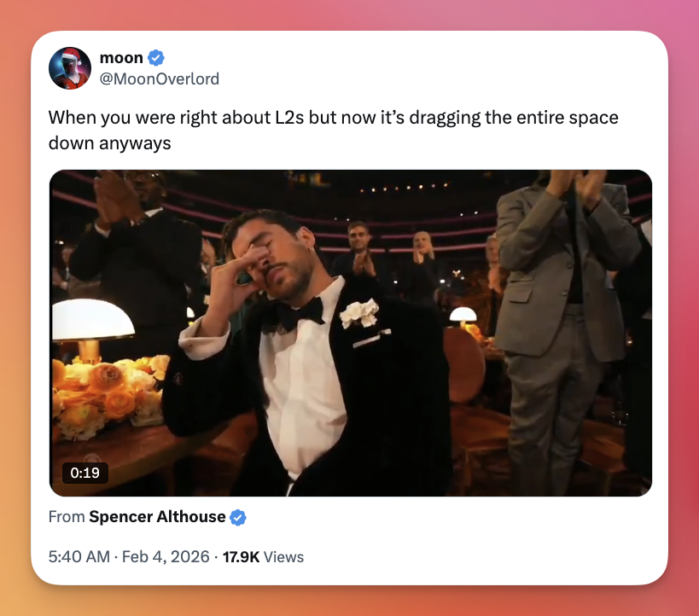Click the "From" source label
The image size is (699, 616).
tap(66, 517)
